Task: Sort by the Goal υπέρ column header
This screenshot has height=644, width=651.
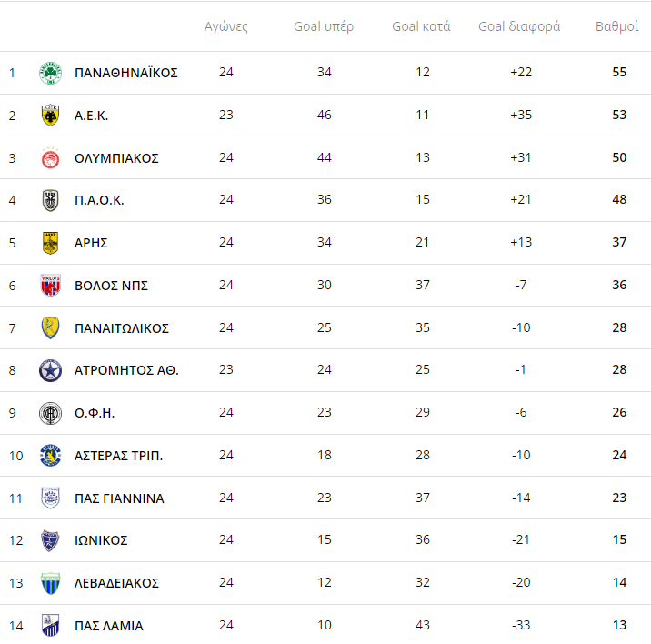Action: [324, 26]
